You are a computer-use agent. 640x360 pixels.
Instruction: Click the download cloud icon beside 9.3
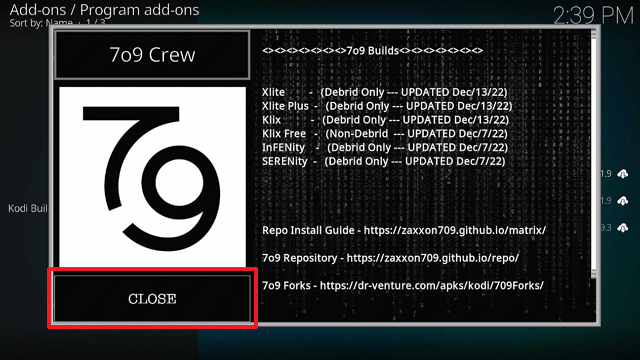(622, 228)
